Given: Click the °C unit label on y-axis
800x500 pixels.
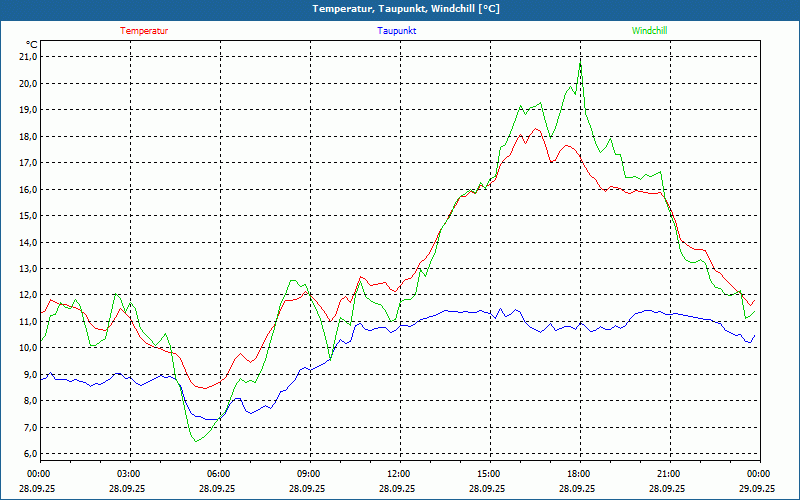Looking at the screenshot, I should (x=32, y=44).
